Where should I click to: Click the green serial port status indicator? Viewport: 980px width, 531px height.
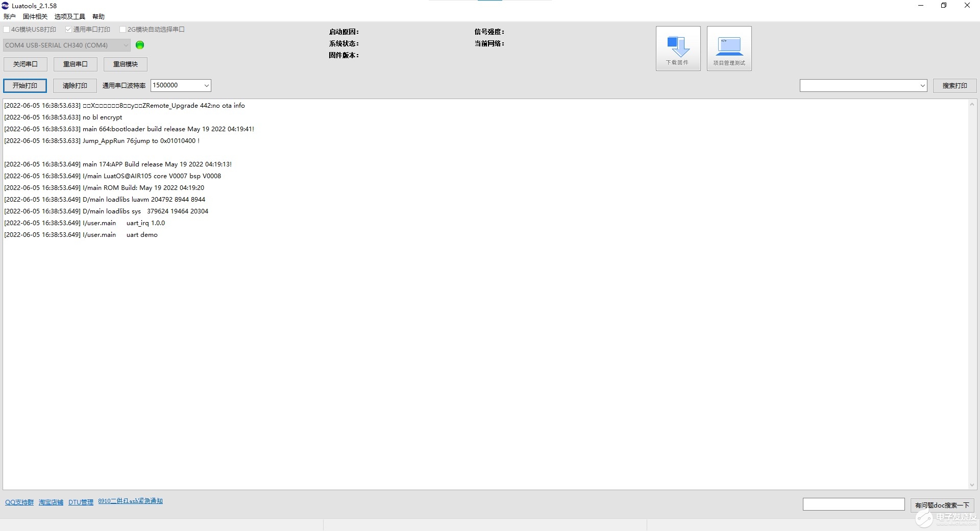(140, 45)
